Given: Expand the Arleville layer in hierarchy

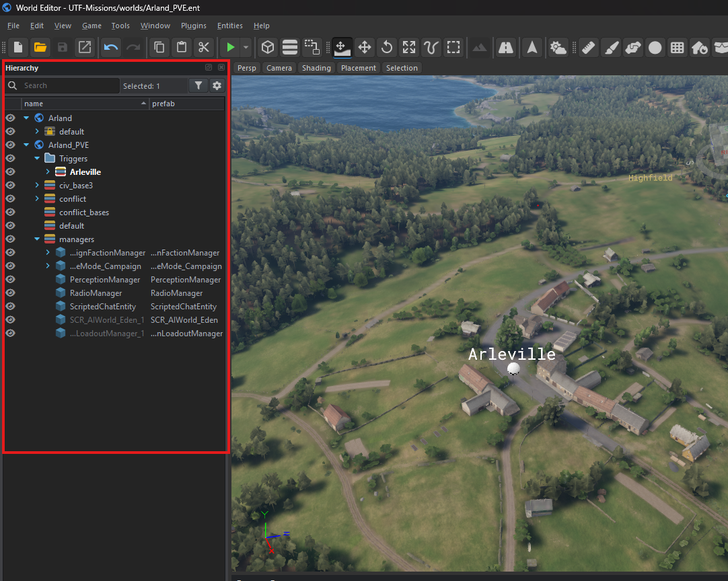Looking at the screenshot, I should click(x=48, y=172).
